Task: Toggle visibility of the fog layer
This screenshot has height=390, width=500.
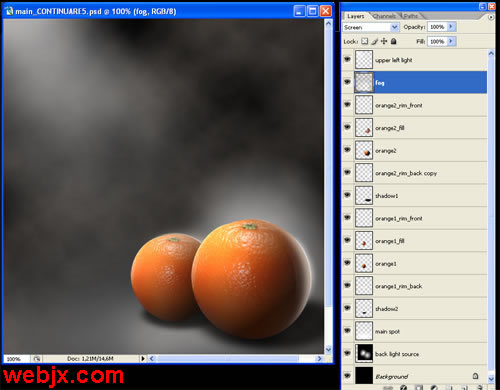Action: pyautogui.click(x=347, y=82)
